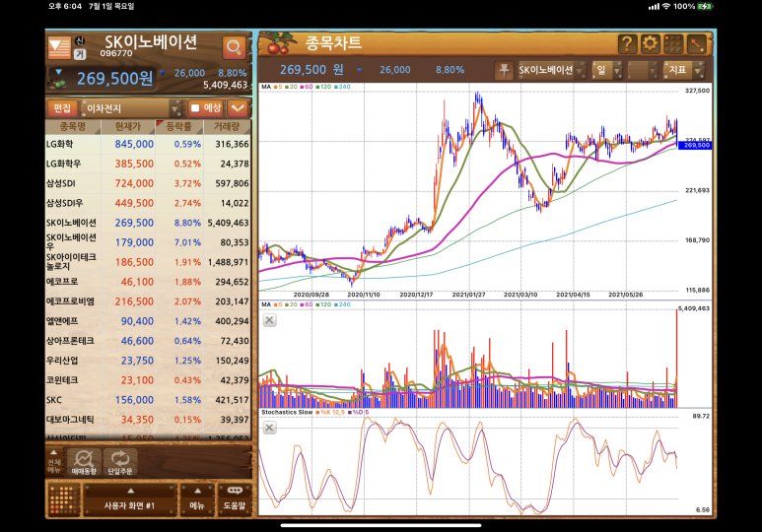Open chart help question mark icon
Image resolution: width=762 pixels, height=532 pixels.
coord(627,44)
